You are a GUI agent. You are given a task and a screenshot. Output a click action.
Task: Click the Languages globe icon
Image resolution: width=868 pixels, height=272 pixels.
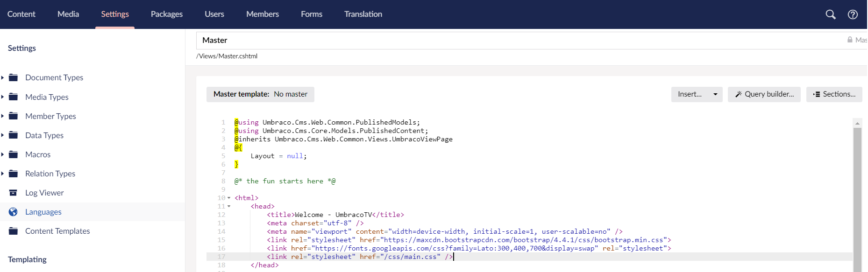(x=13, y=212)
